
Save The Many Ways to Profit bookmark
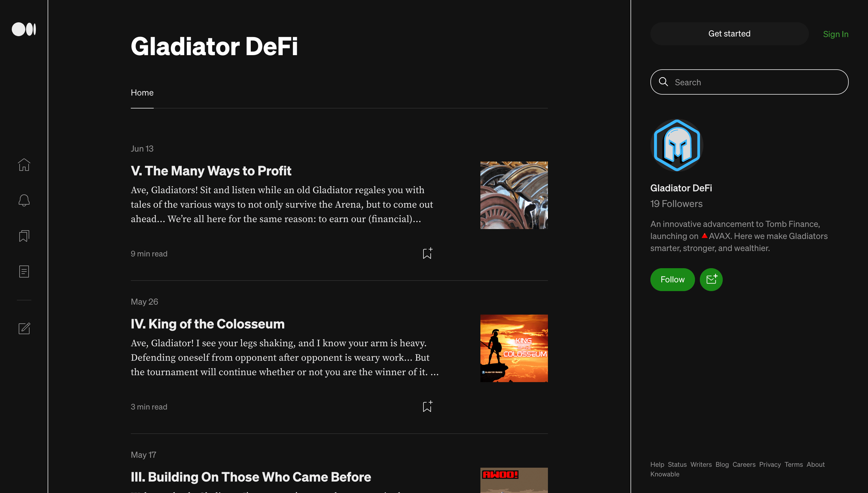click(427, 253)
